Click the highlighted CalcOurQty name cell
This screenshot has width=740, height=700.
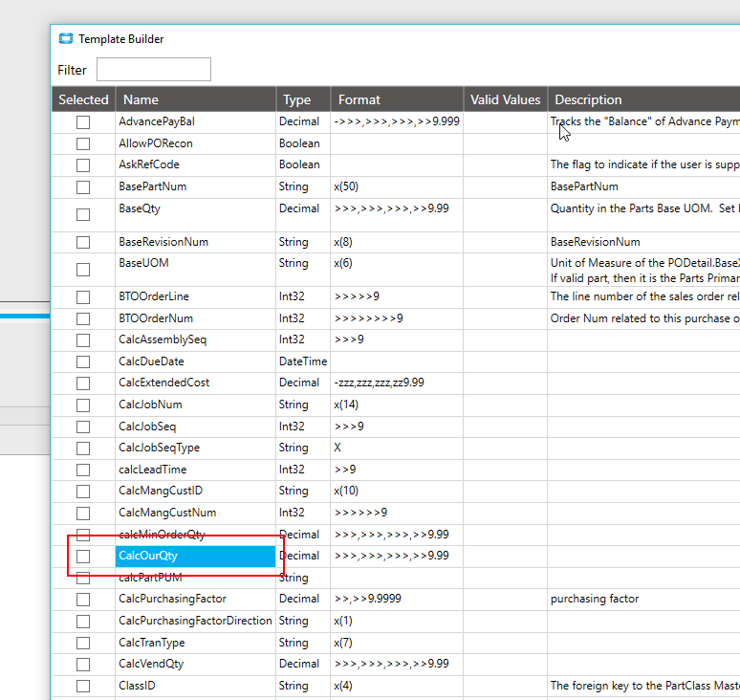(196, 556)
